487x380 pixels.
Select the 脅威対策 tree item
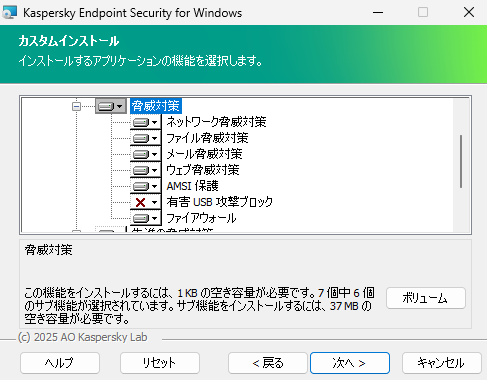pyautogui.click(x=156, y=106)
